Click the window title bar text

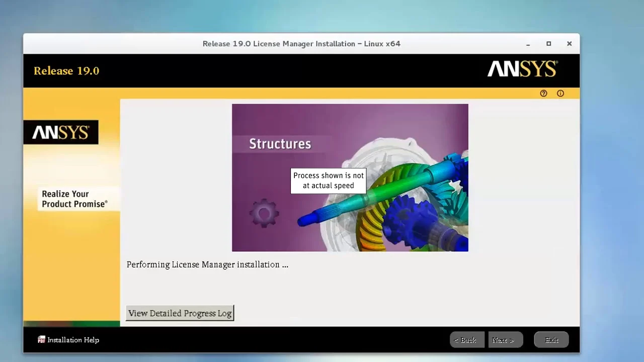click(x=301, y=44)
